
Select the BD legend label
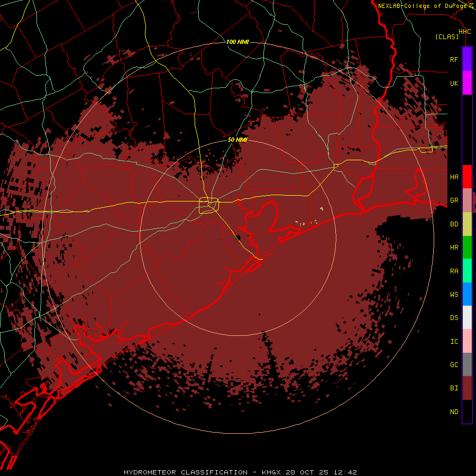click(x=454, y=224)
